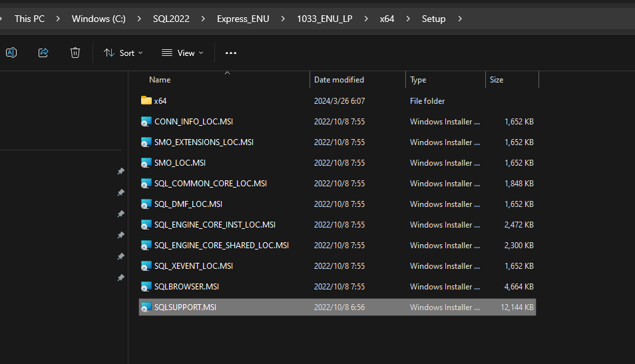This screenshot has height=364, width=635.
Task: Jump to 1033_ENU_LP breadcrumb
Action: point(324,19)
